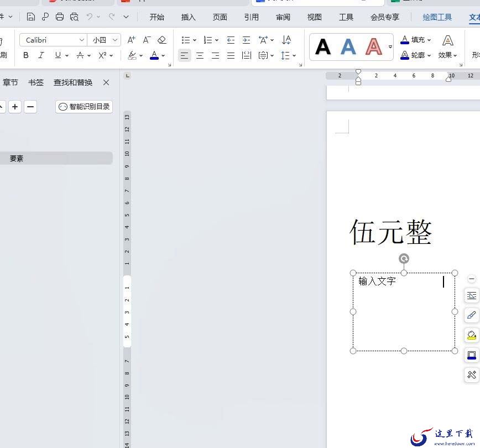Screen dimensions: 480x448
Task: Increase font size with A+ icon
Action: click(x=131, y=40)
